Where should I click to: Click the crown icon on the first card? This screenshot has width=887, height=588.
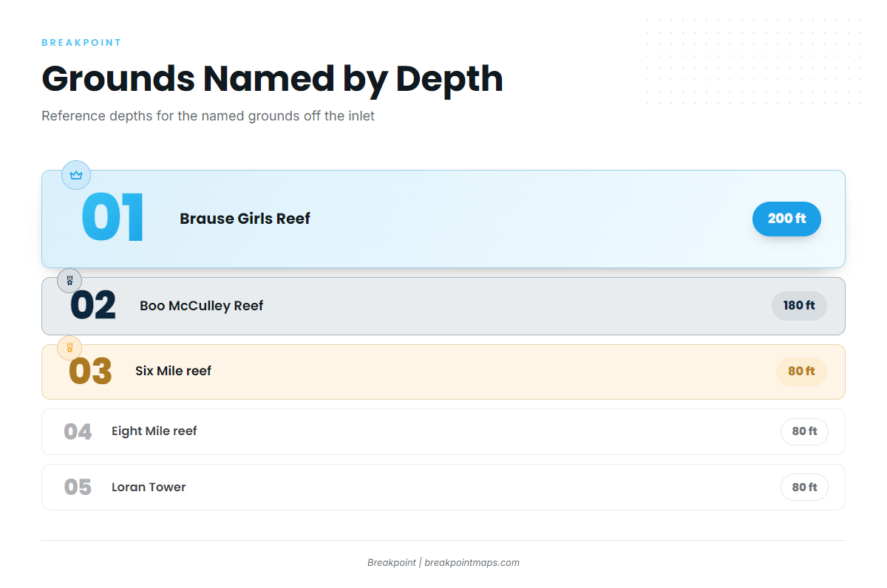76,175
